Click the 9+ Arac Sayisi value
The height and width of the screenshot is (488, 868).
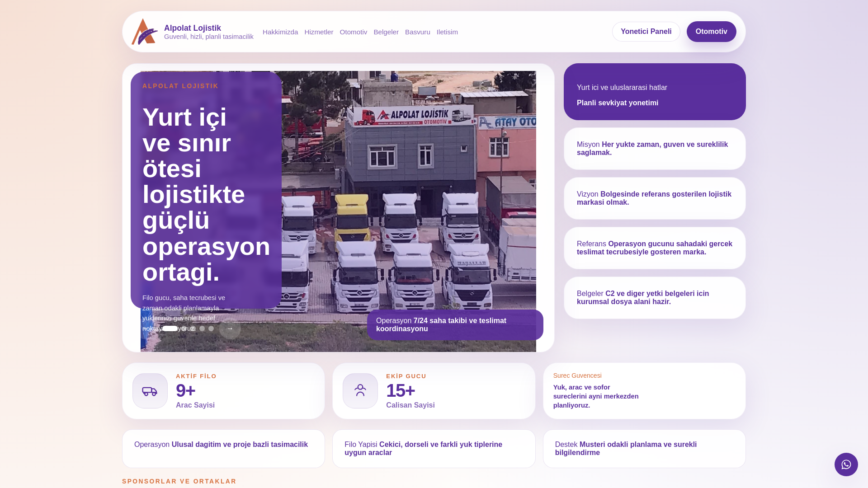pyautogui.click(x=185, y=390)
